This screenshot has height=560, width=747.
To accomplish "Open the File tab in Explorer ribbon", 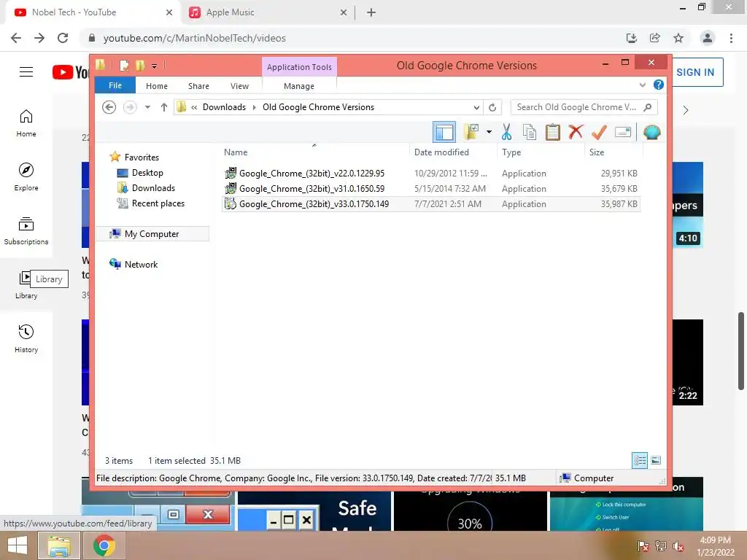I will [115, 85].
